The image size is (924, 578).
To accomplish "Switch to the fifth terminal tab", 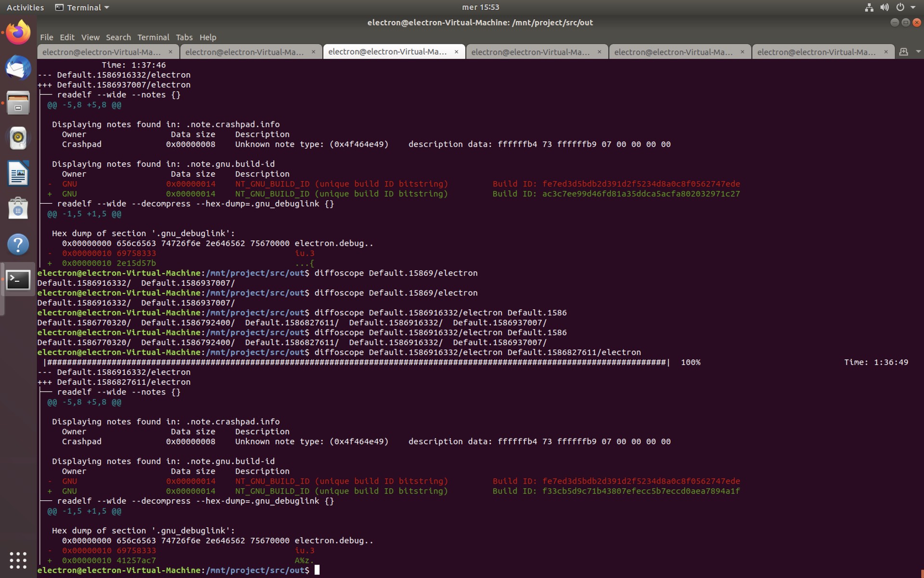I will click(680, 52).
